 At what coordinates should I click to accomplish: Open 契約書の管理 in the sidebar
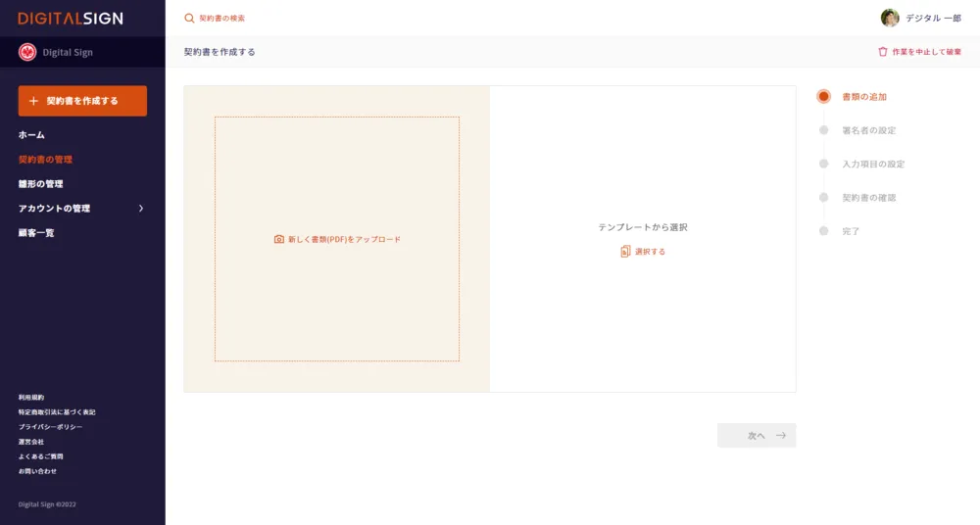coord(45,160)
